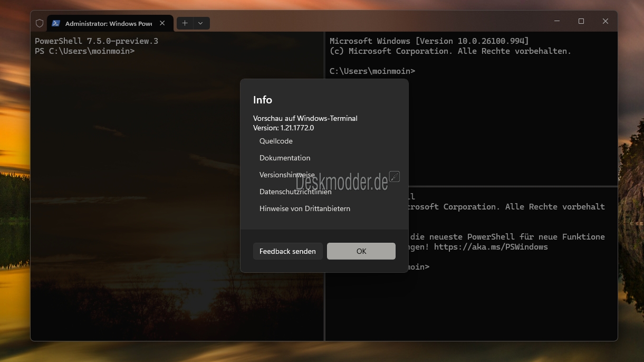Click the PowerShell 7.5.0-preview.3 line

[97, 41]
